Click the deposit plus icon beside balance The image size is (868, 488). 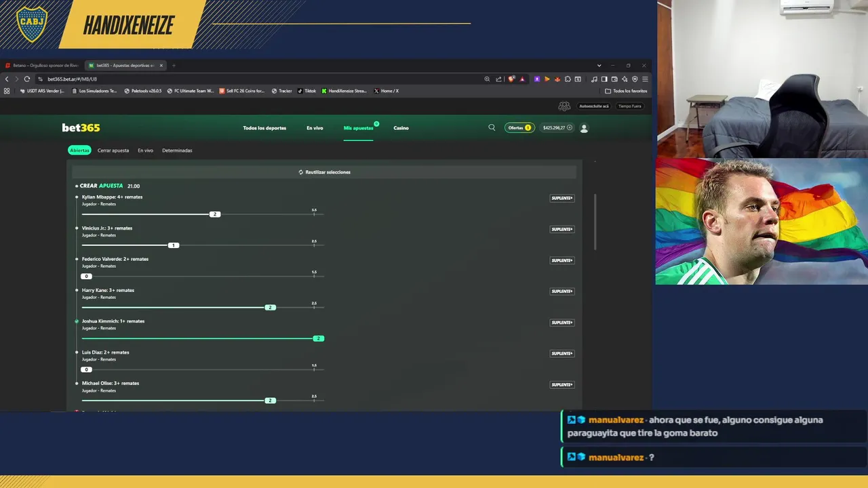[x=570, y=127]
